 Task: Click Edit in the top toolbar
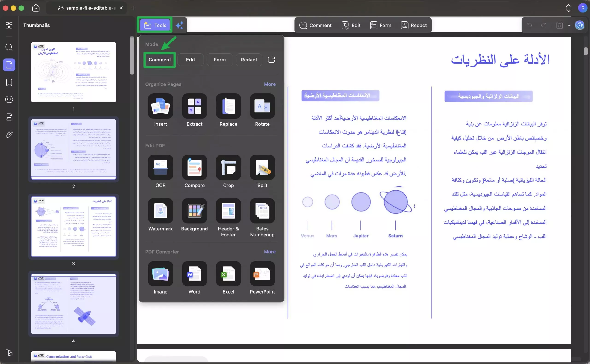351,25
